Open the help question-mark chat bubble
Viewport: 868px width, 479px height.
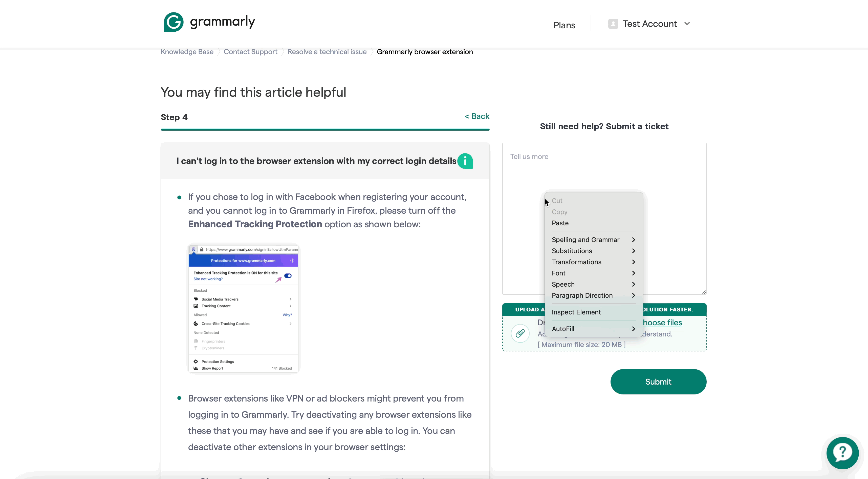click(x=842, y=453)
